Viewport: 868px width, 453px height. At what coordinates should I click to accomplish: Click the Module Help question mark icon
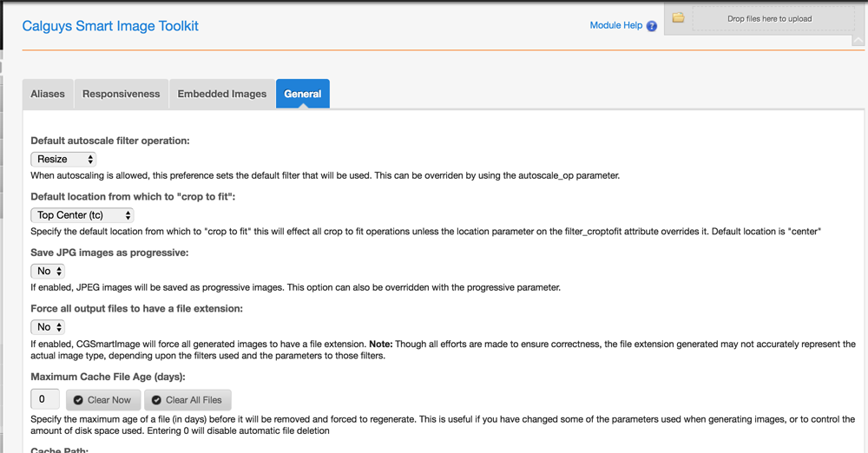(652, 26)
